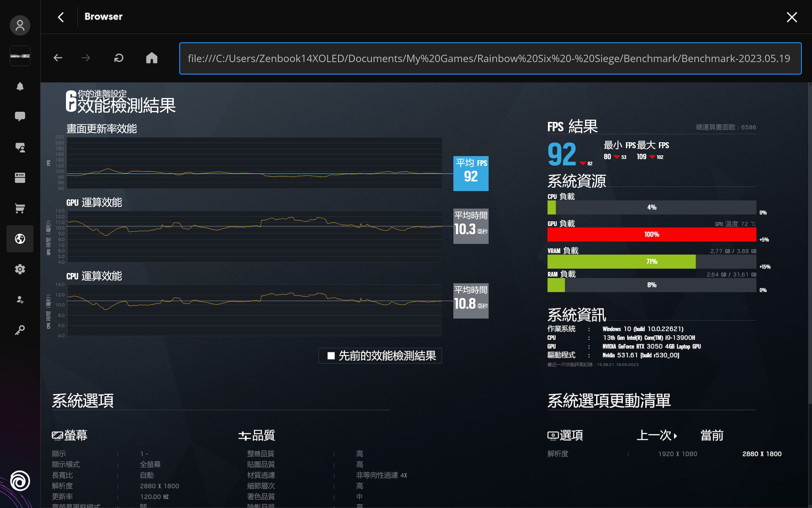Click the previous resolution 1920 X 1080
The width and height of the screenshot is (812, 508).
tap(678, 454)
